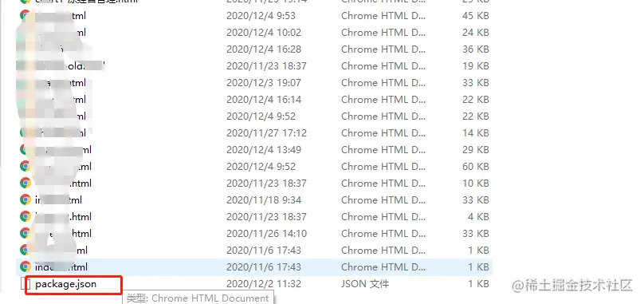This screenshot has height=304, width=644.
Task: Click the 2020/12/2 11:32 modified date
Action: [264, 284]
